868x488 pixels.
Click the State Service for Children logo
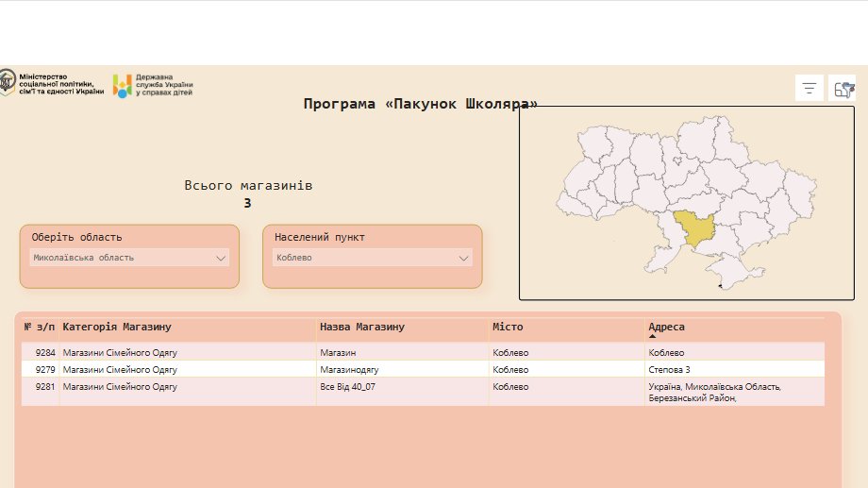(x=123, y=86)
